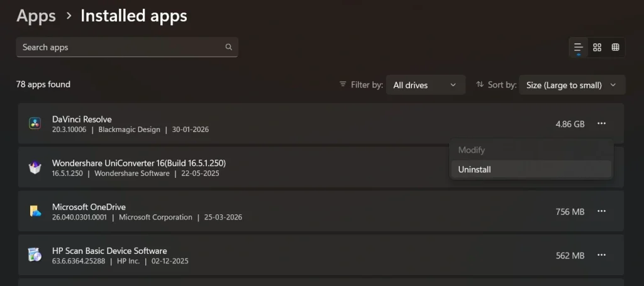Click the Microsoft OneDrive app icon

click(x=35, y=211)
